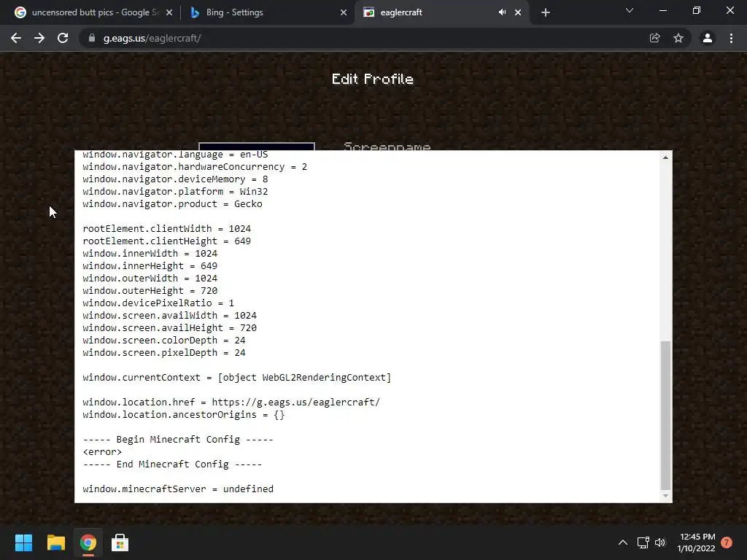This screenshot has height=560, width=747.
Task: Click the 'window.currentContext' WebGL2 line
Action: click(237, 378)
